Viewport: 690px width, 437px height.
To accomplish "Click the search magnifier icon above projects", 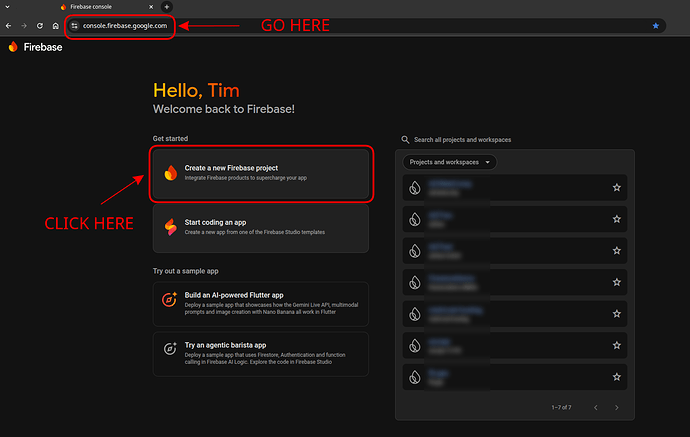I will click(x=405, y=140).
